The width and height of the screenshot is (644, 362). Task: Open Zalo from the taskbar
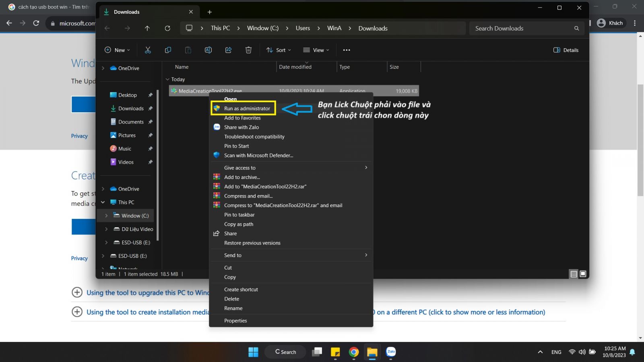(391, 352)
